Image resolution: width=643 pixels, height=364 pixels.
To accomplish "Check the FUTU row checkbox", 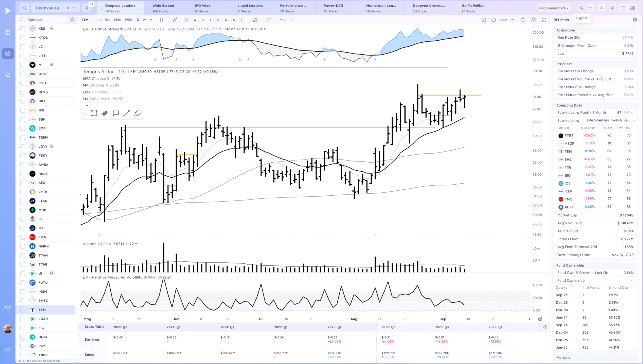I will click(23, 283).
